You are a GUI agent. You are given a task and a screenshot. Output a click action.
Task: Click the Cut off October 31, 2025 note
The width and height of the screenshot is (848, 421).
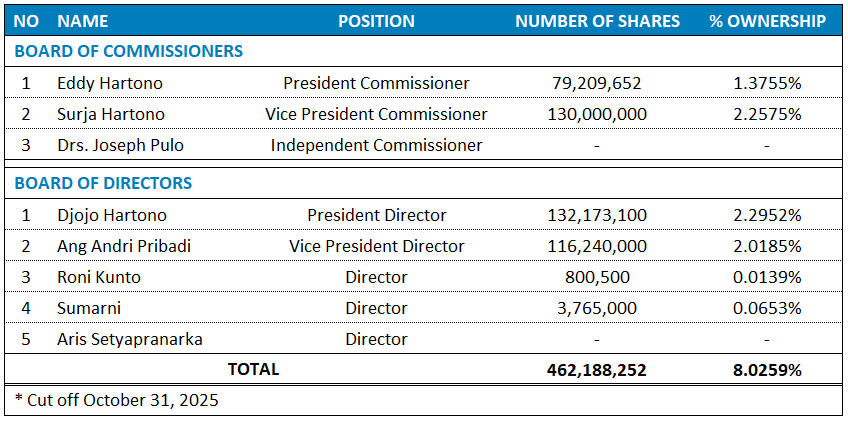[x=117, y=400]
